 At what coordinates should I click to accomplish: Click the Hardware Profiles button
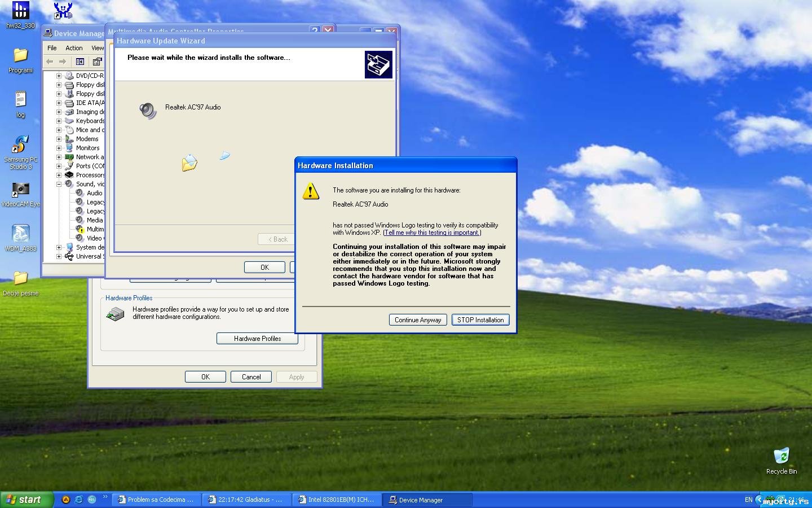(x=257, y=339)
